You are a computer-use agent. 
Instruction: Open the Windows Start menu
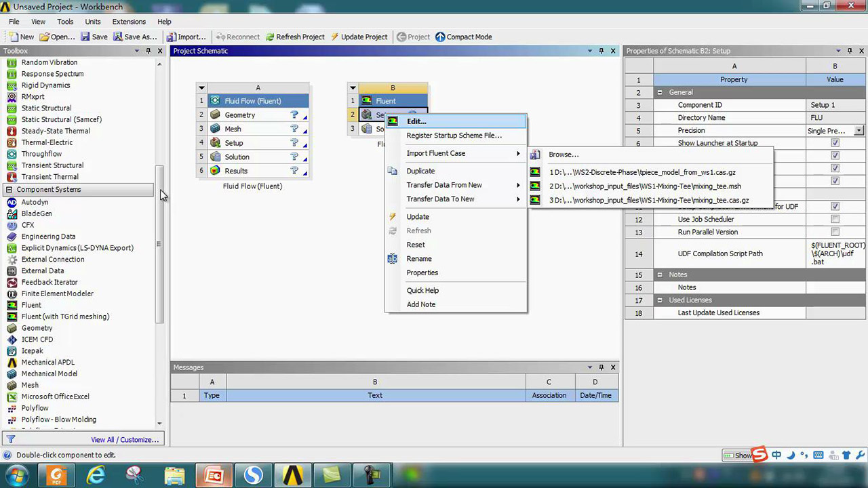click(16, 475)
